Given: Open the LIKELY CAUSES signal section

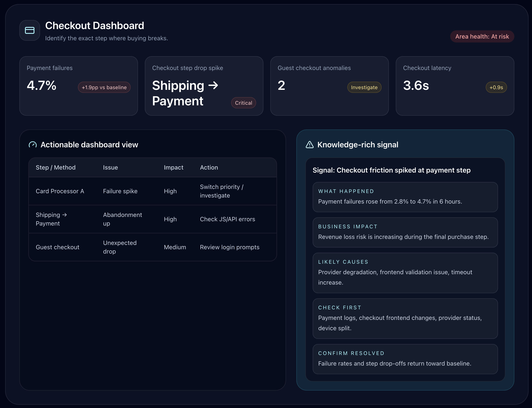Looking at the screenshot, I should pos(405,273).
